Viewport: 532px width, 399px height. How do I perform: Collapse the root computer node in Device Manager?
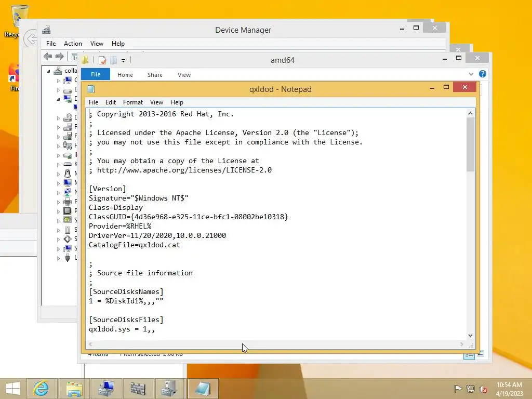click(x=48, y=71)
